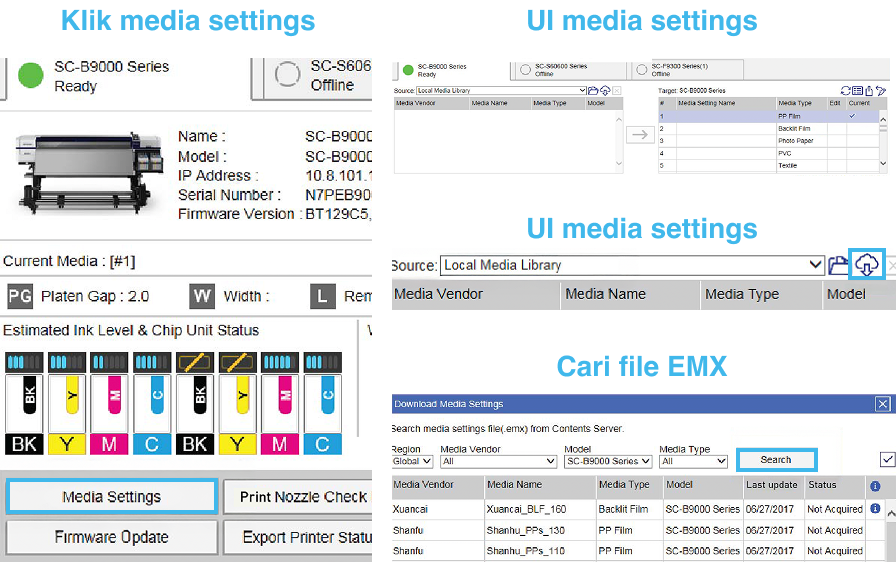
Task: Click Last update column header
Action: click(x=774, y=485)
